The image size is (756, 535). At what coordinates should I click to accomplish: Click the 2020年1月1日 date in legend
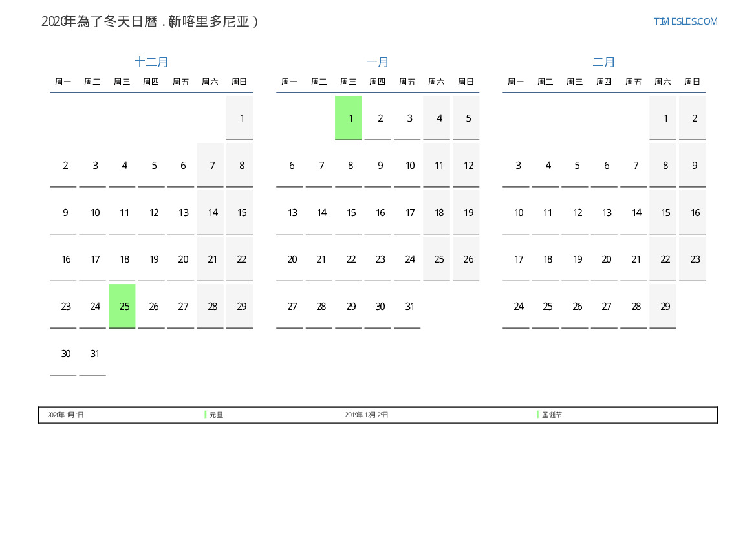(65, 415)
